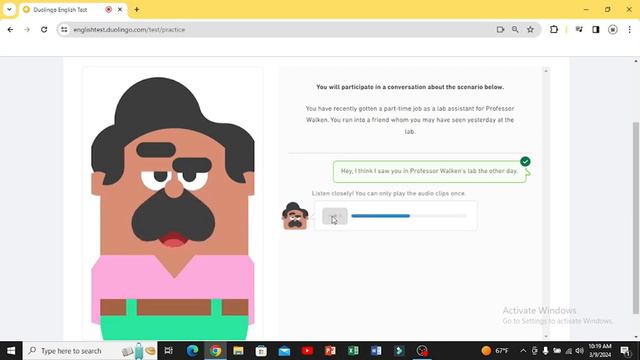Open the Extensions puzzle icon
The image size is (640, 360).
coord(554,30)
